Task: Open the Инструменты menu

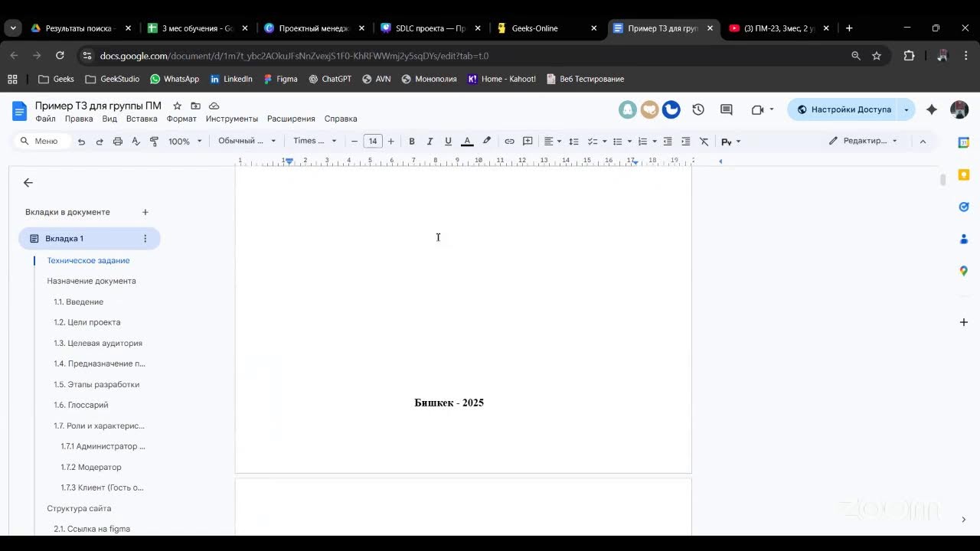Action: pyautogui.click(x=232, y=119)
